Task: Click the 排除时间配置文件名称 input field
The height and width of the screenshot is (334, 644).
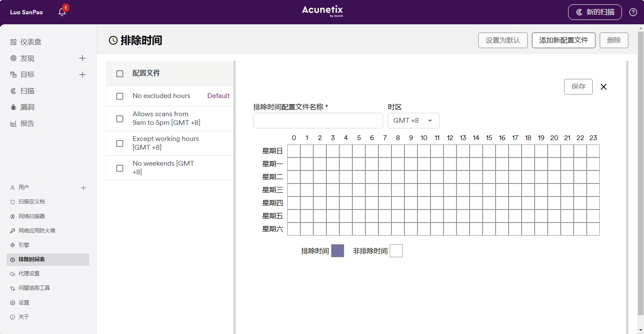Action: coord(318,121)
